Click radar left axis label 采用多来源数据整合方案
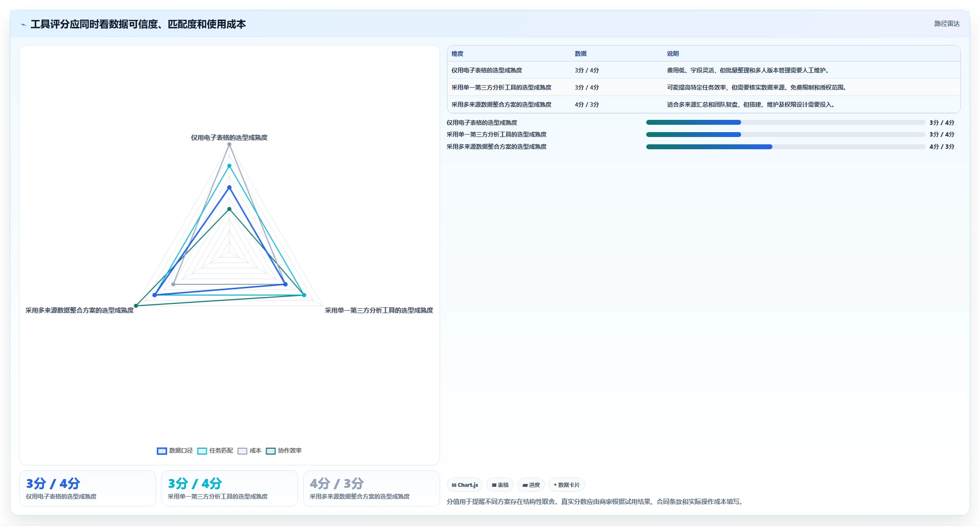The image size is (980, 526). (79, 310)
